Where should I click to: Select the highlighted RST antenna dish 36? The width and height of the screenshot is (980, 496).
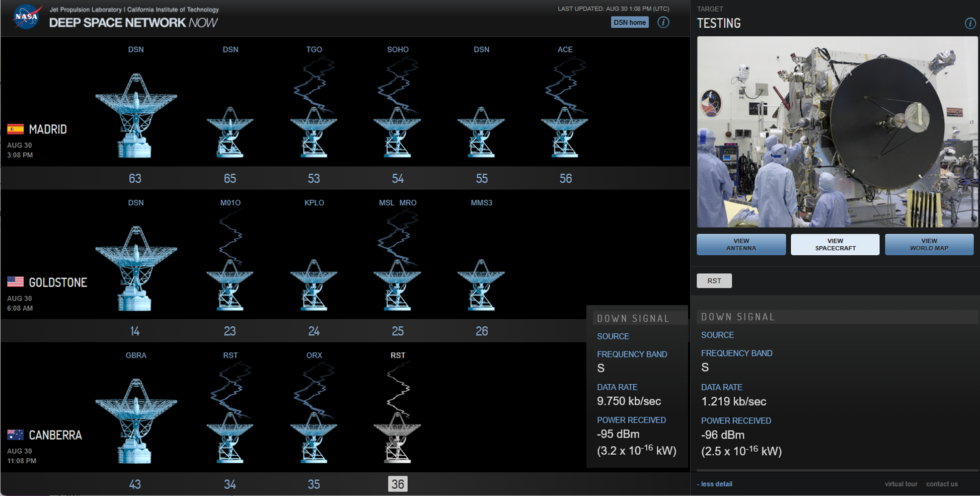(x=398, y=438)
